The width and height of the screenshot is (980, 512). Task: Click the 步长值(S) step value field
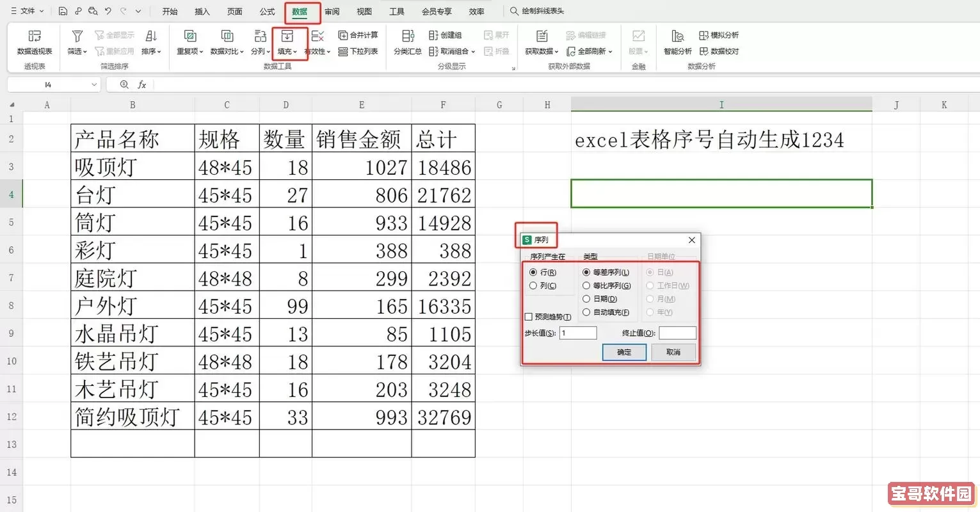click(577, 333)
